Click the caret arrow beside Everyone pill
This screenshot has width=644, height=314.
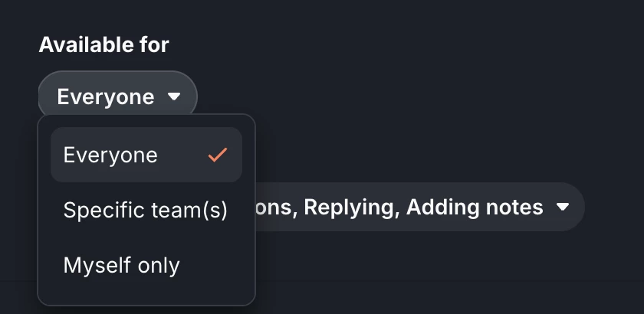174,97
